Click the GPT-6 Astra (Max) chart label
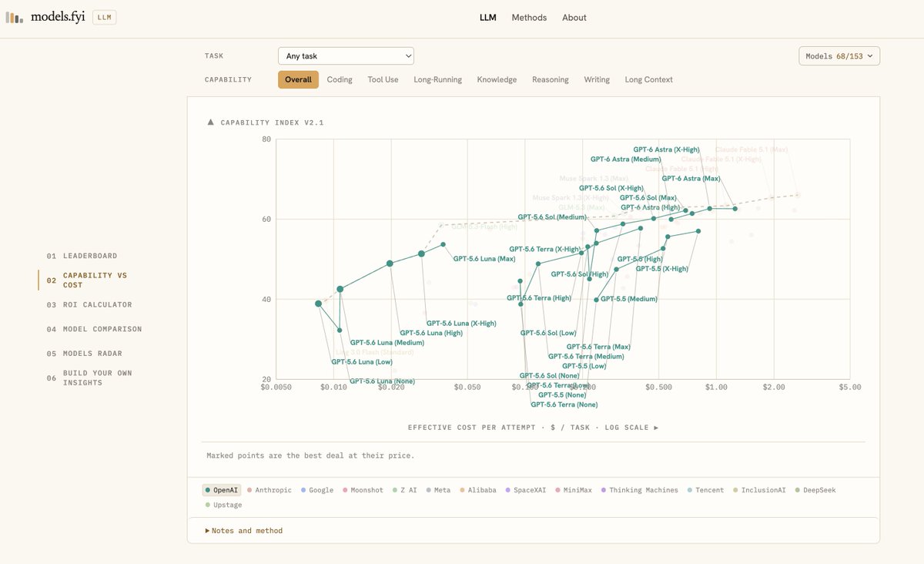924x564 pixels. (691, 178)
